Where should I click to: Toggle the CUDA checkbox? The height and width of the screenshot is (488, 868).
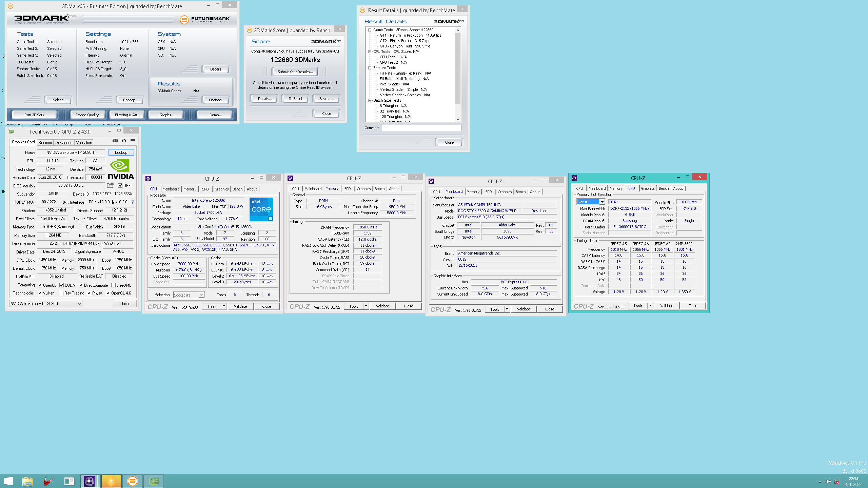click(x=61, y=285)
